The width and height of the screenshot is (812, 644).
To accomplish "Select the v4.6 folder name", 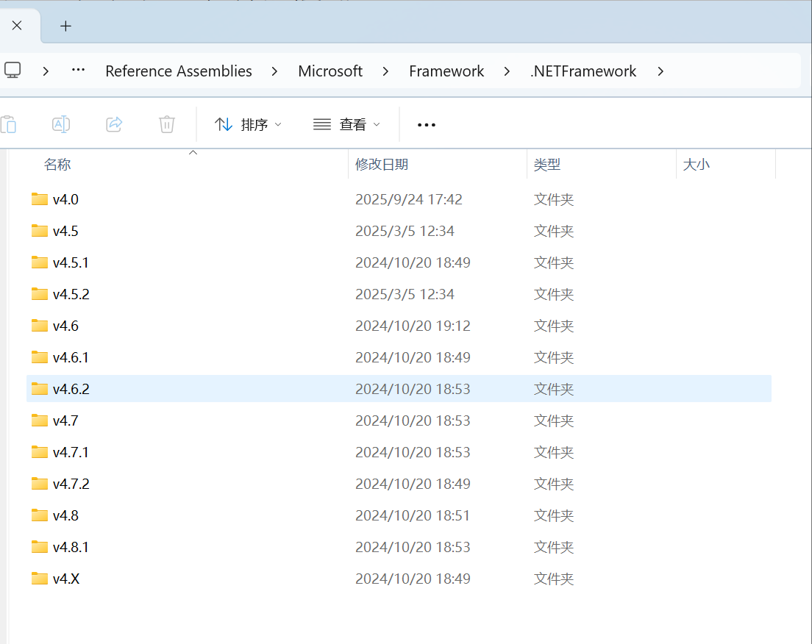I will click(65, 326).
